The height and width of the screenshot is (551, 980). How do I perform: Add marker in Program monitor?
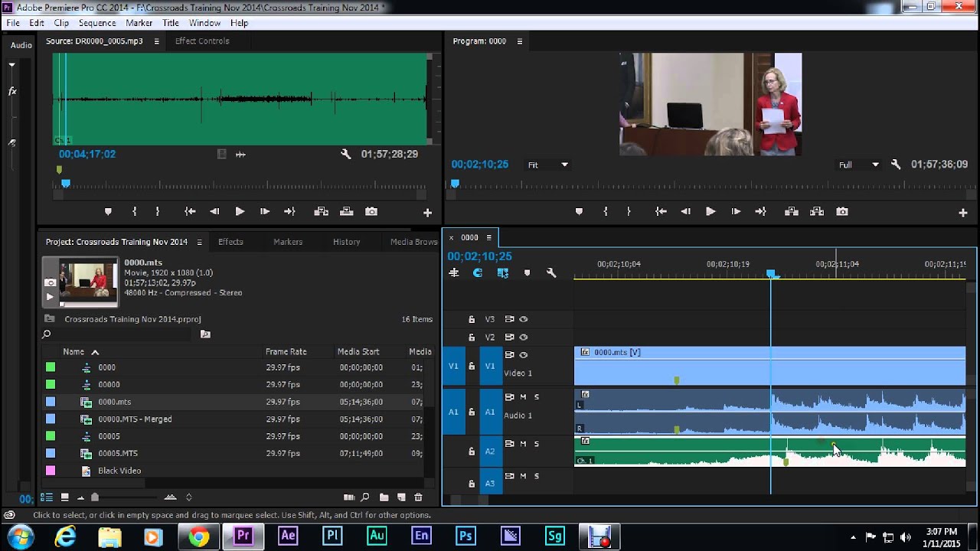point(579,212)
